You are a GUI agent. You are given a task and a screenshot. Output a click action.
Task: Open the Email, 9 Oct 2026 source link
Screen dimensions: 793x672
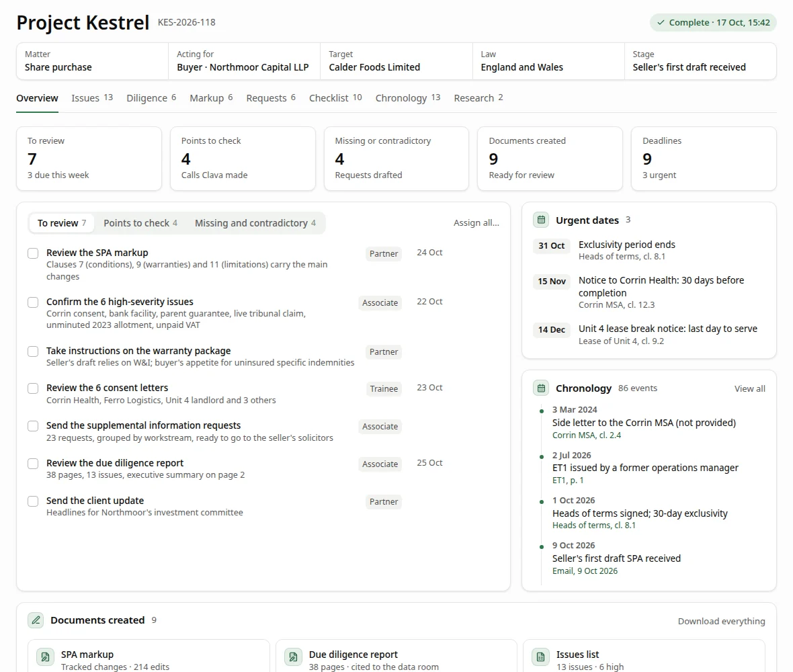(585, 571)
